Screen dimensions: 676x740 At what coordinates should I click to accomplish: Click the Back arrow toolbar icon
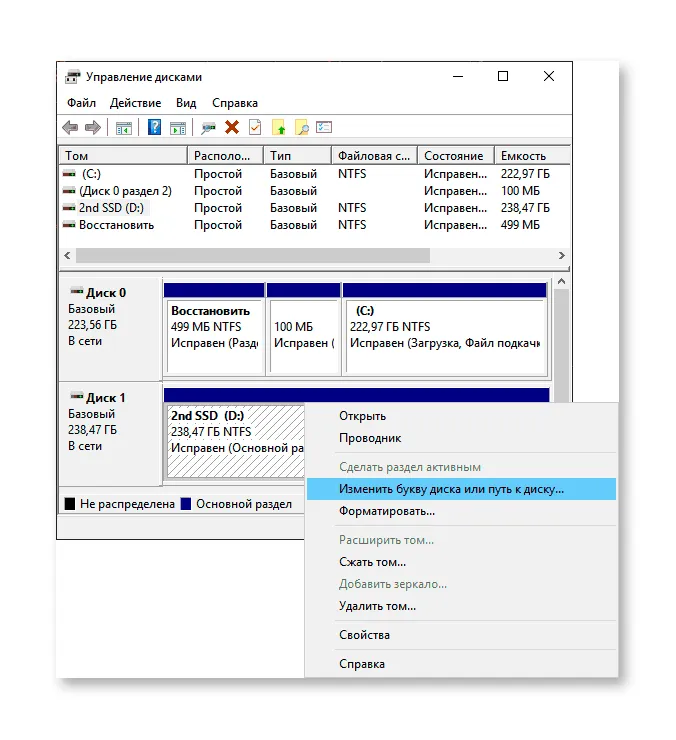70,127
